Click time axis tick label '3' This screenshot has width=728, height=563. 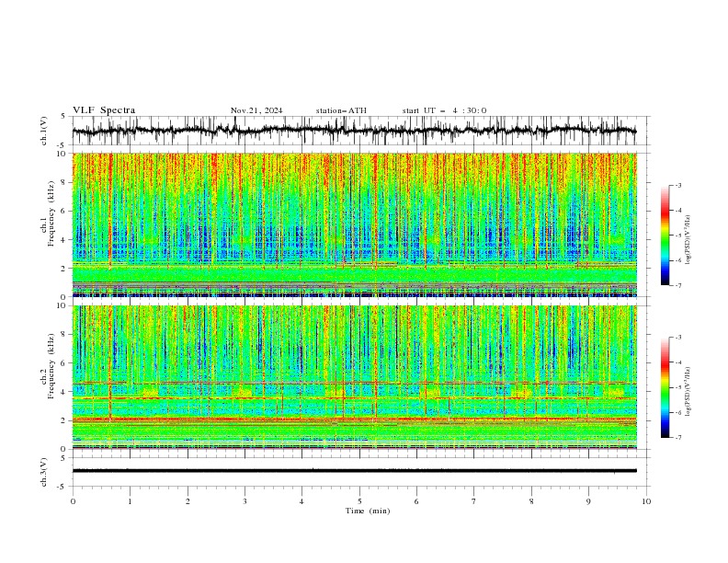[245, 501]
